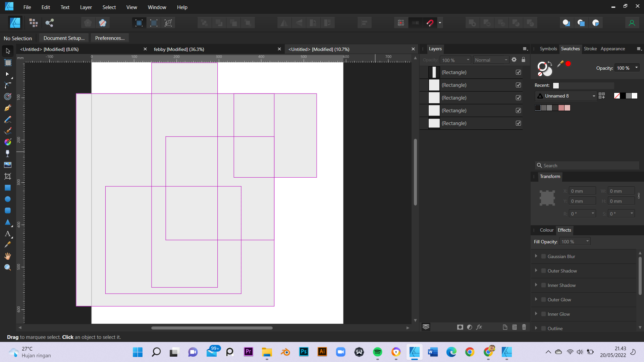Toggle visibility of bottom Rectangle layer
The height and width of the screenshot is (362, 644).
pyautogui.click(x=518, y=123)
